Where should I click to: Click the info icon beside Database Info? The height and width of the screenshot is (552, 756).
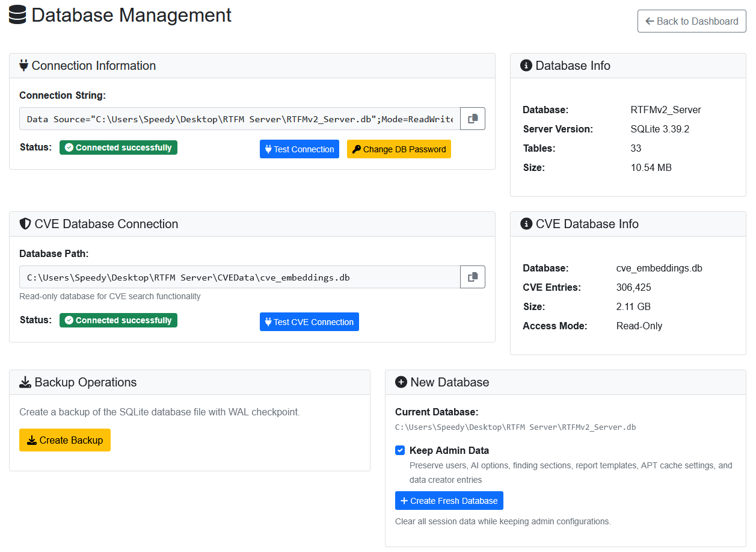click(x=526, y=66)
